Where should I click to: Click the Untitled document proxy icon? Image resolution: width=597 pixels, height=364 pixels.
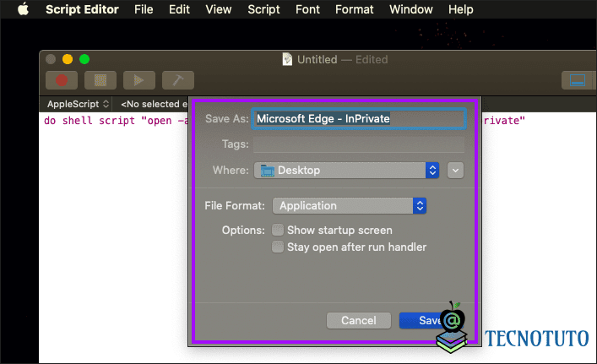click(x=287, y=59)
